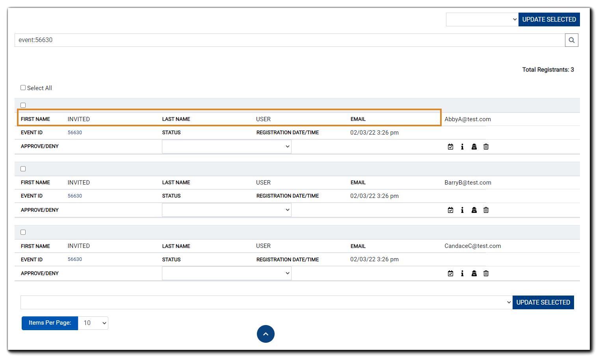Screen dimensions: 604x364
Task: Click spy impersonate icon for CandaceC@test.com
Action: (474, 273)
